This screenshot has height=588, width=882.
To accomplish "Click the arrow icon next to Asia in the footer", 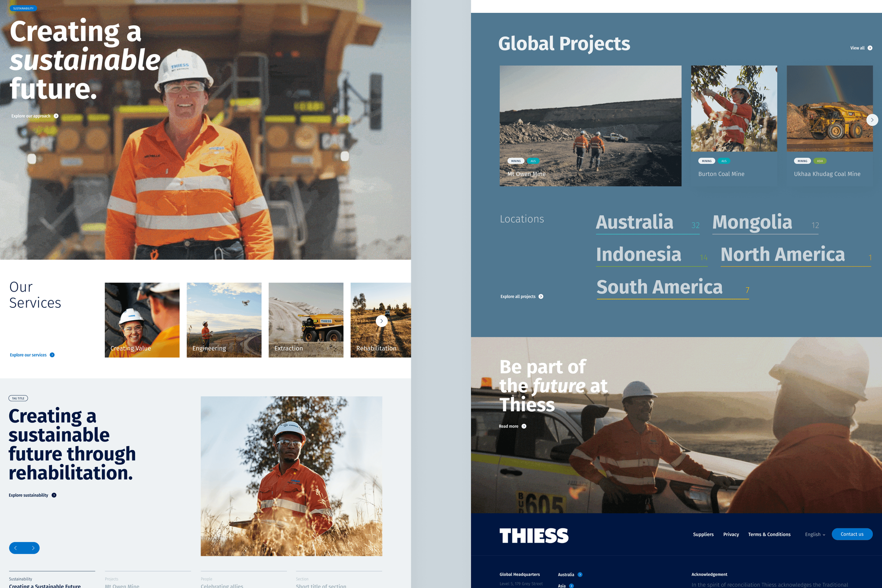I will point(571,586).
